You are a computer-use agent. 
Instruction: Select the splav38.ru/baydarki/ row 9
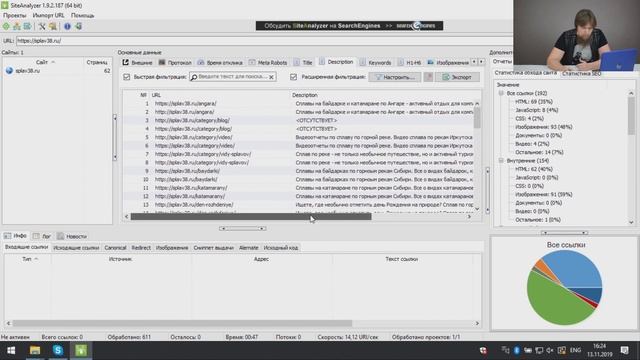click(298, 171)
